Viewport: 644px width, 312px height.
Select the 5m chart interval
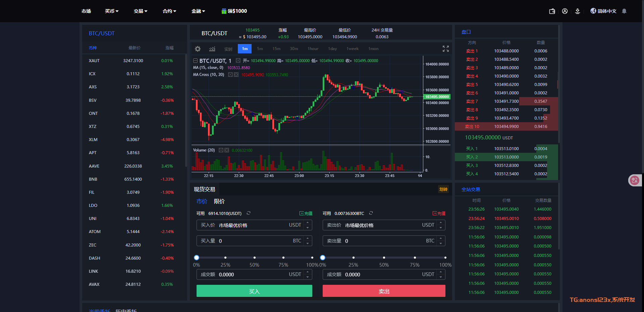click(x=260, y=49)
